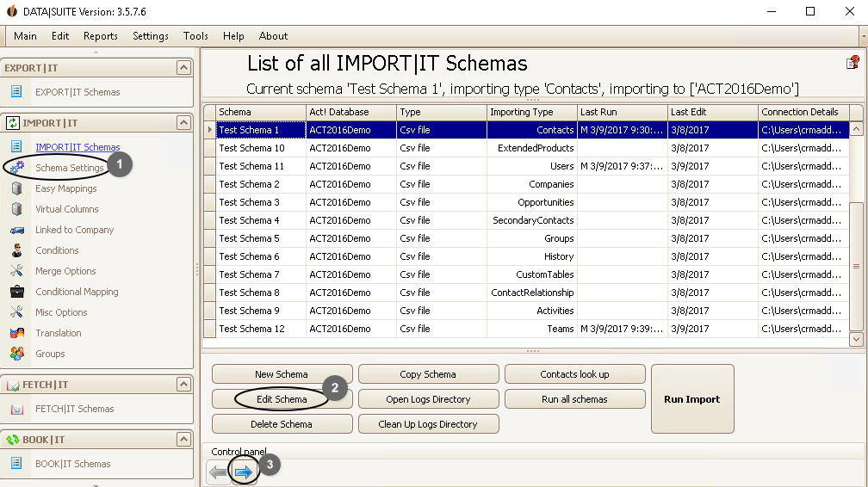Open the Main menu

point(26,36)
